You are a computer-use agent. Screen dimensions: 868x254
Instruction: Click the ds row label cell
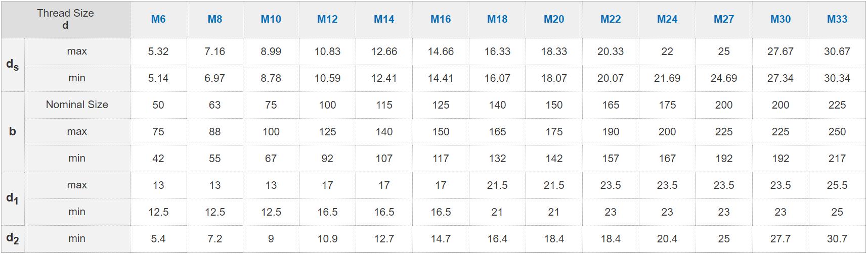click(13, 65)
